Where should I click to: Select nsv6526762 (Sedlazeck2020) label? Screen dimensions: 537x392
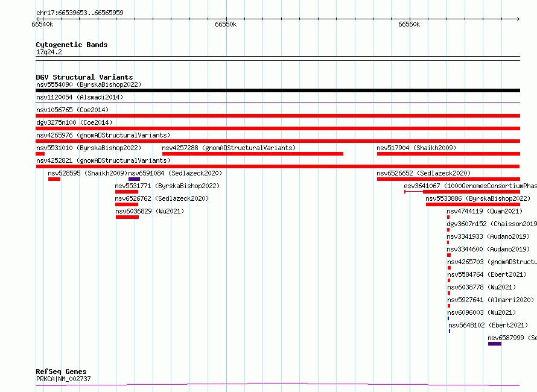[x=162, y=198]
